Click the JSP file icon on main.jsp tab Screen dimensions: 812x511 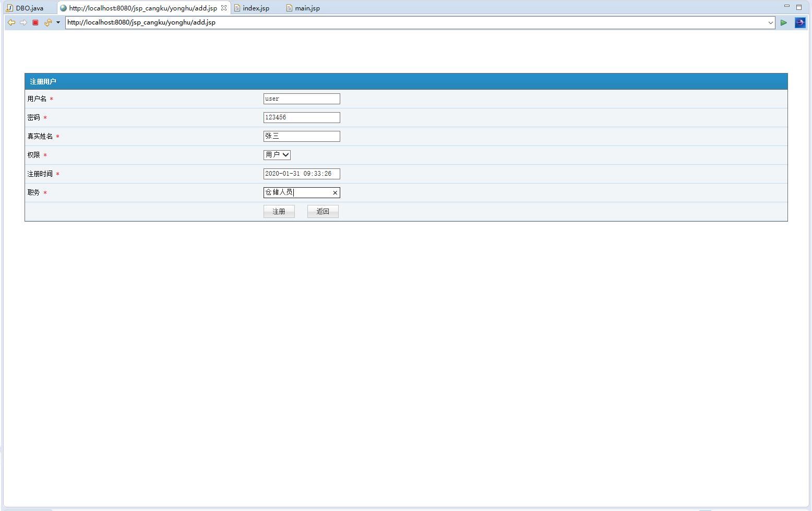tap(288, 8)
